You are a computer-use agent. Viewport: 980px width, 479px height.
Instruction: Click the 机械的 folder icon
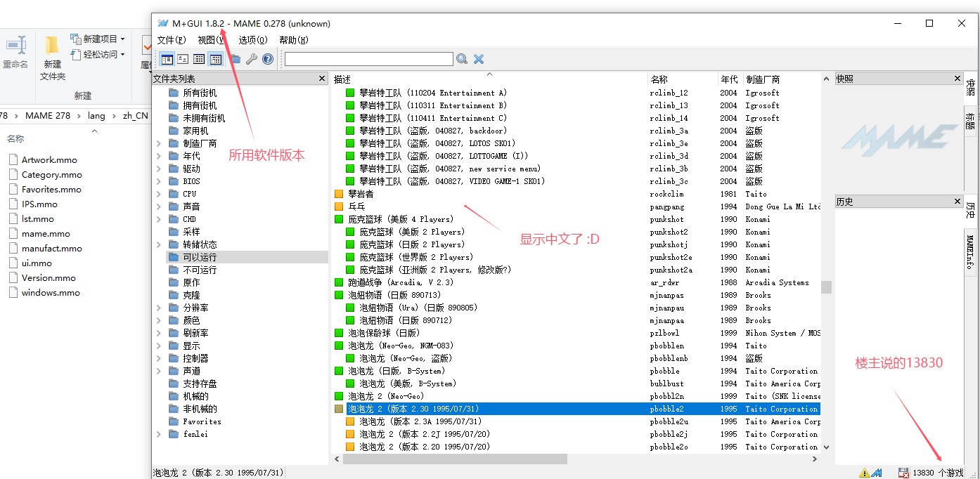(174, 396)
